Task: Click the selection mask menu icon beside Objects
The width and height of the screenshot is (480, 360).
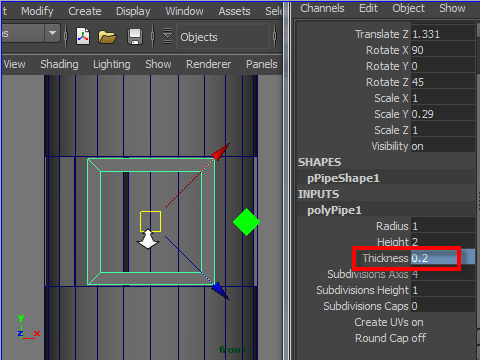Action: point(167,36)
